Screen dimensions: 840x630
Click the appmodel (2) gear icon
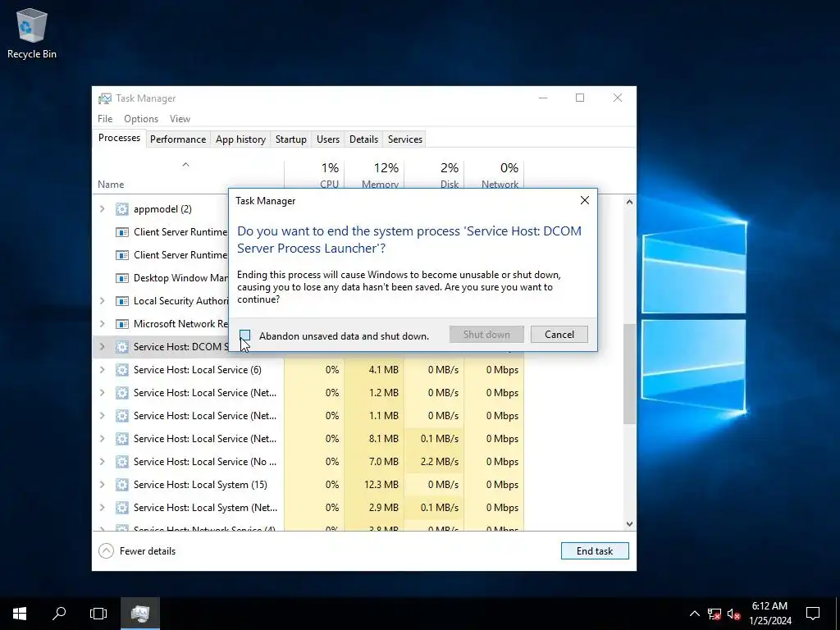tap(122, 209)
